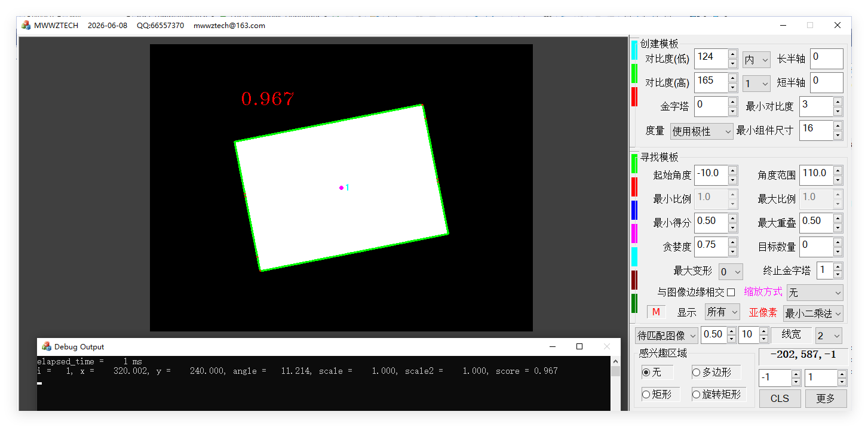This screenshot has width=868, height=427.
Task: Click the cyan color bar in 创建模板 group
Action: click(634, 50)
